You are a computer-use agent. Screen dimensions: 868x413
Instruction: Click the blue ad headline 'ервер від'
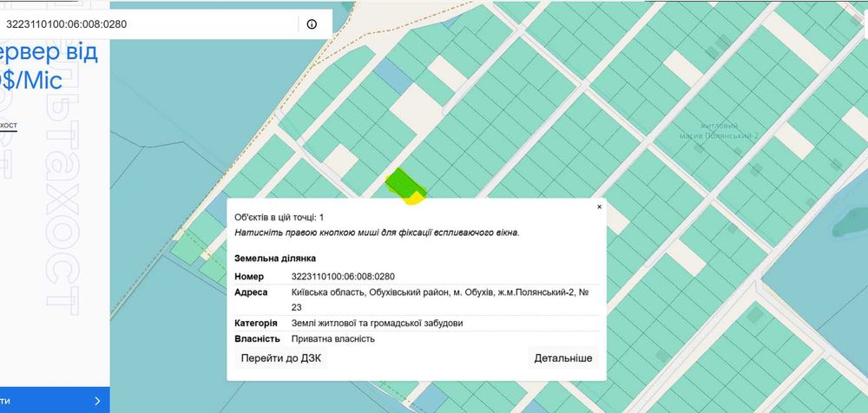pos(50,53)
